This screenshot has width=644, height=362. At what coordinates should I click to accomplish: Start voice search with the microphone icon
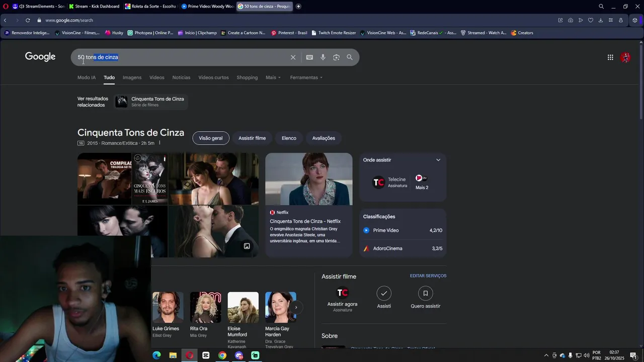click(x=323, y=57)
